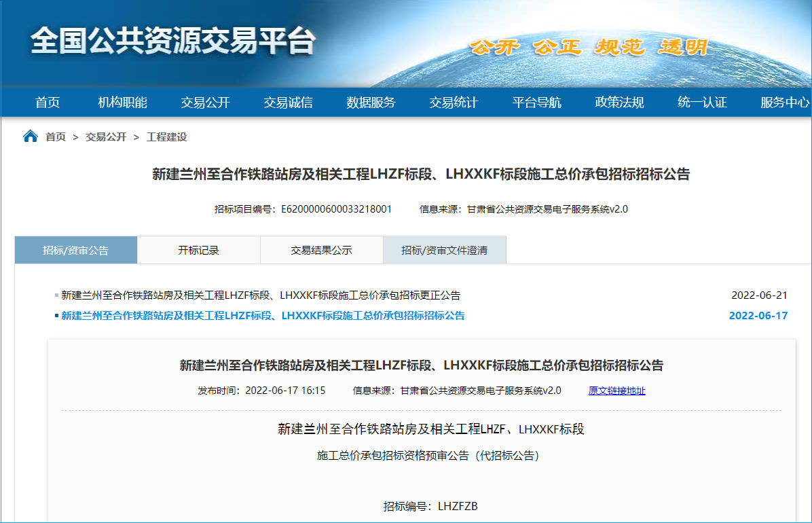Go to 统一认证 in the navigation bar
Image resolution: width=812 pixels, height=523 pixels.
point(702,103)
